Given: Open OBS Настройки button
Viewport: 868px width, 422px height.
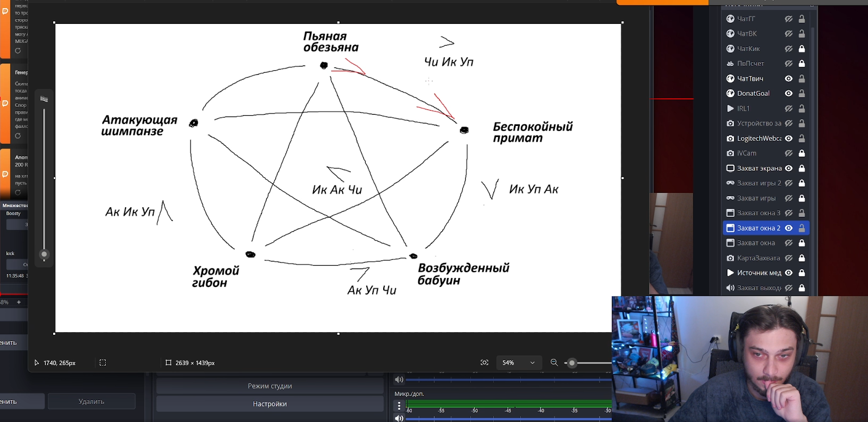Looking at the screenshot, I should pos(270,404).
